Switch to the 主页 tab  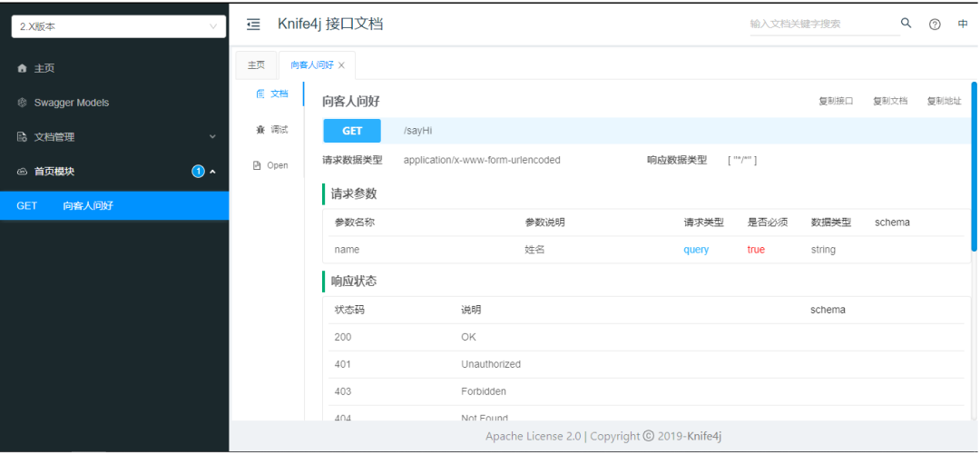point(256,65)
